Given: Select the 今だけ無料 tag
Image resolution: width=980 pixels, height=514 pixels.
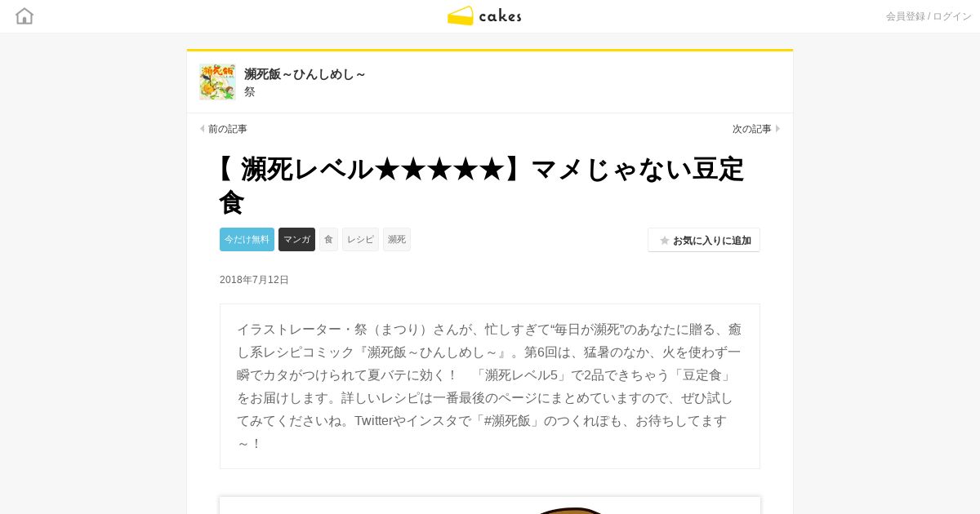Looking at the screenshot, I should [247, 239].
